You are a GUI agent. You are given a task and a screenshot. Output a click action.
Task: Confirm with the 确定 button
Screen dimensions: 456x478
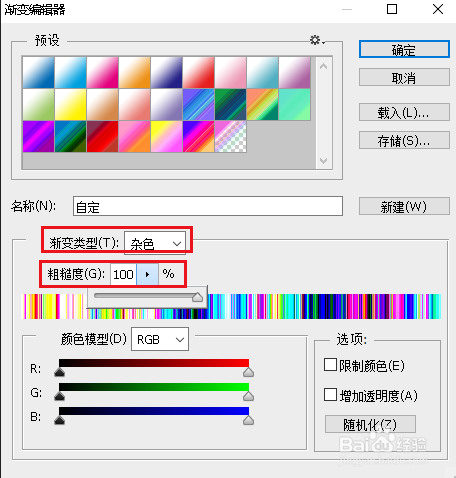click(404, 50)
